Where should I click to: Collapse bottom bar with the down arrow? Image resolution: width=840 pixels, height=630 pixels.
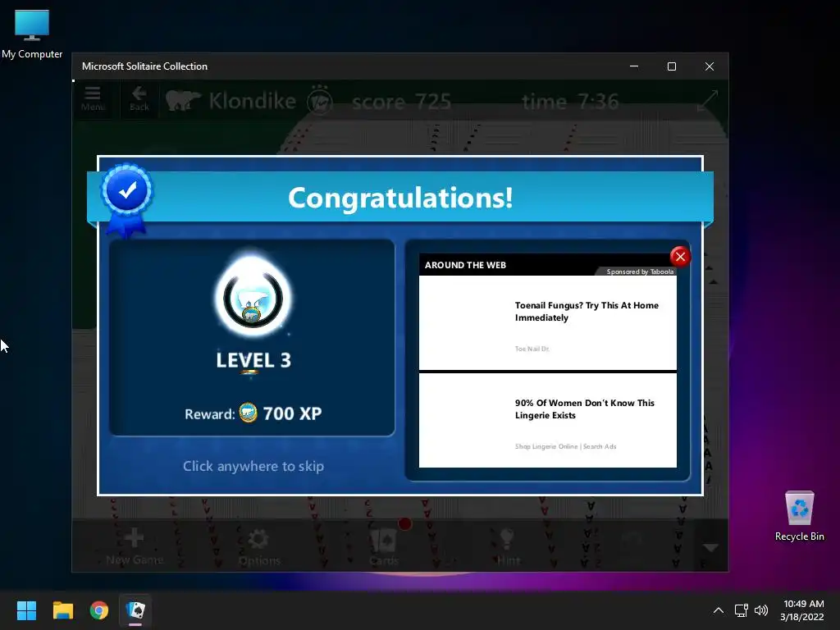[710, 547]
